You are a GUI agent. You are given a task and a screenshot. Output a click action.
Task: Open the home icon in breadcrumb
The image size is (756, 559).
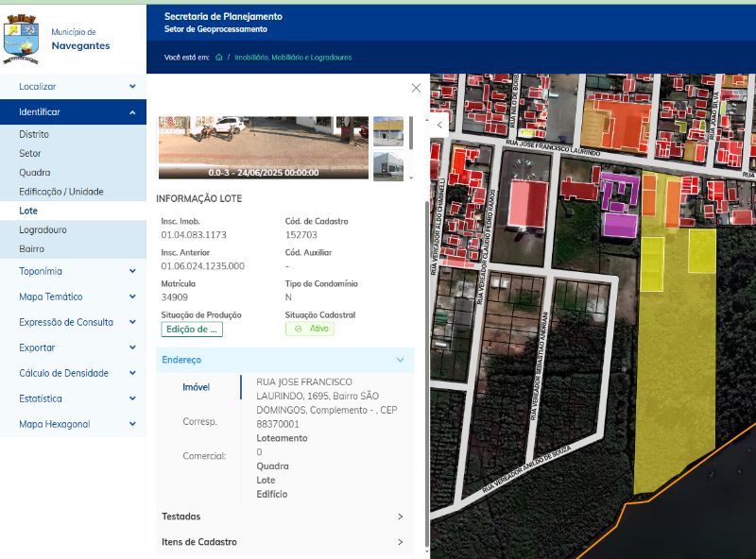pos(219,58)
